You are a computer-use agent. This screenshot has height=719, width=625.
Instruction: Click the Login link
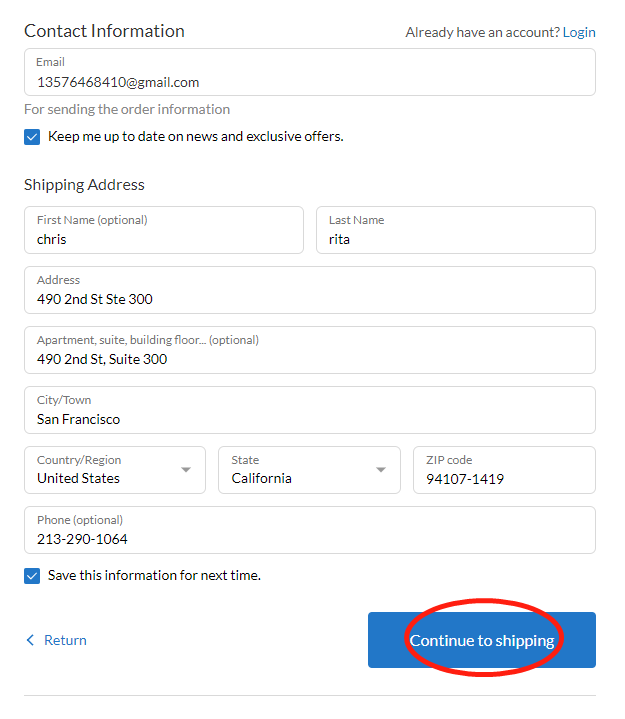[x=579, y=33]
